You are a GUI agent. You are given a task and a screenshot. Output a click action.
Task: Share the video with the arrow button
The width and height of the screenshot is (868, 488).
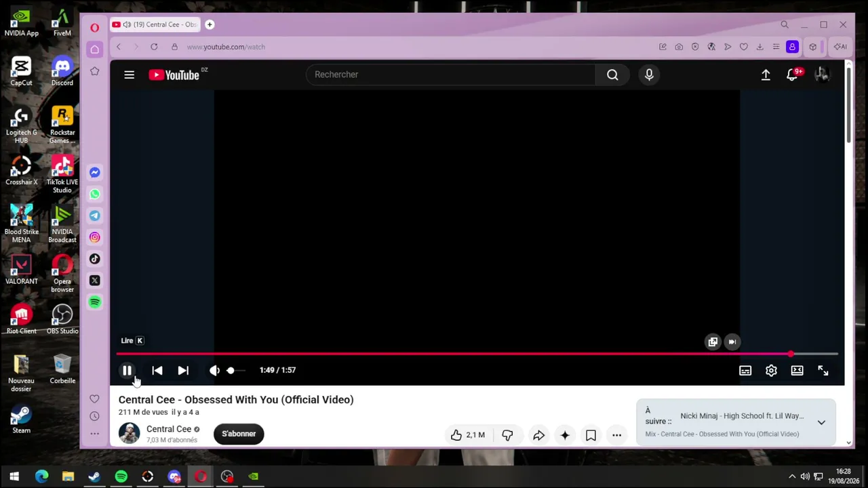point(538,435)
